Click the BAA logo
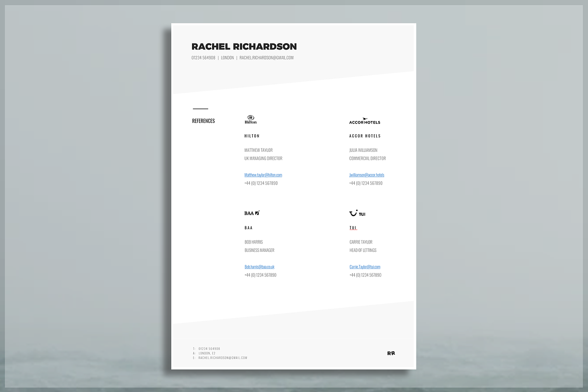 [x=252, y=213]
